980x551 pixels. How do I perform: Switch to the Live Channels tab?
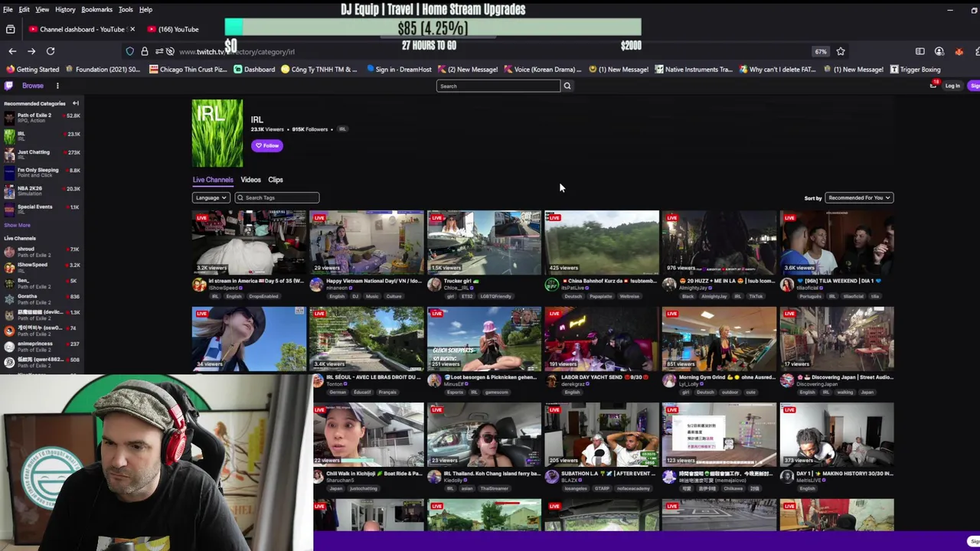[x=213, y=180]
